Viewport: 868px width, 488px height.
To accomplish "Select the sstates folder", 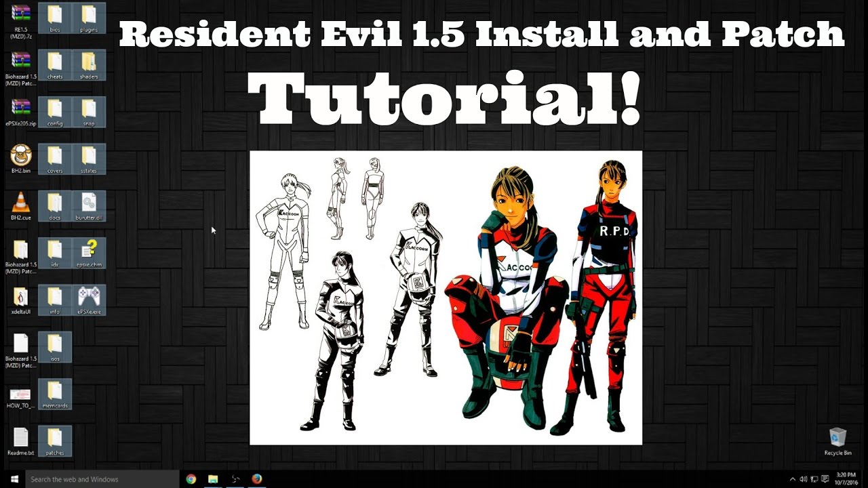I will [x=89, y=159].
